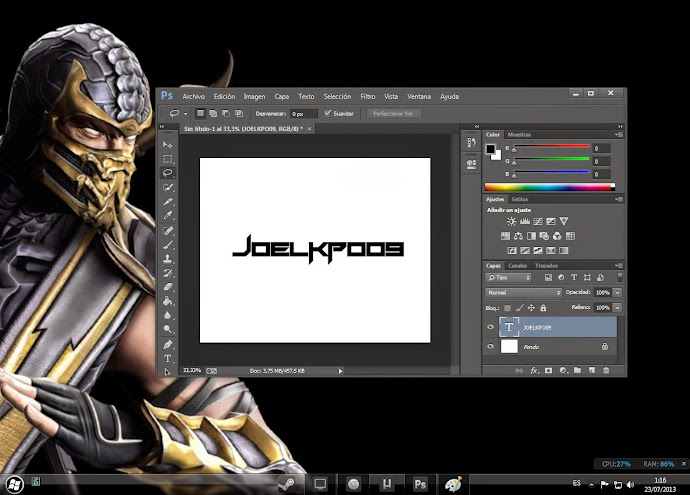Select the Rectangular Marquee tool
Viewport: 690px width, 495px height.
pyautogui.click(x=167, y=159)
